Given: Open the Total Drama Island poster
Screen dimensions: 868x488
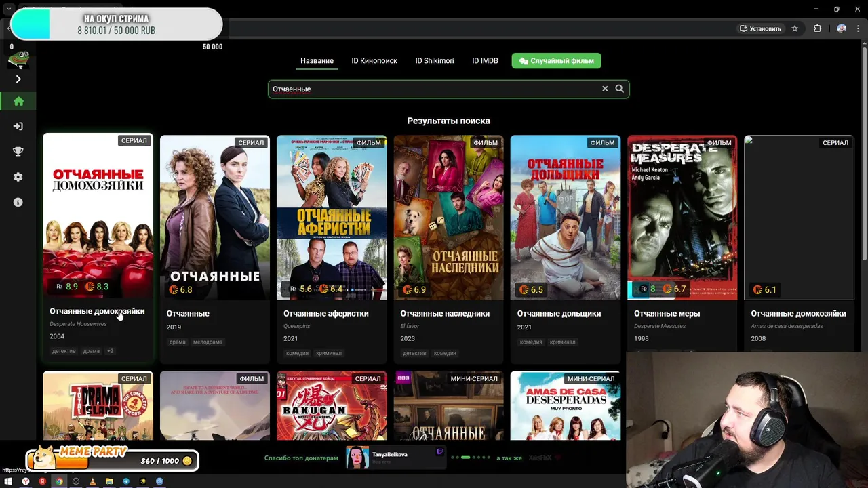Looking at the screenshot, I should tap(98, 405).
